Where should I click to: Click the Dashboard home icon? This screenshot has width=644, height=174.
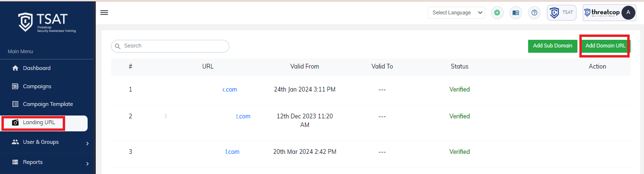(15, 68)
